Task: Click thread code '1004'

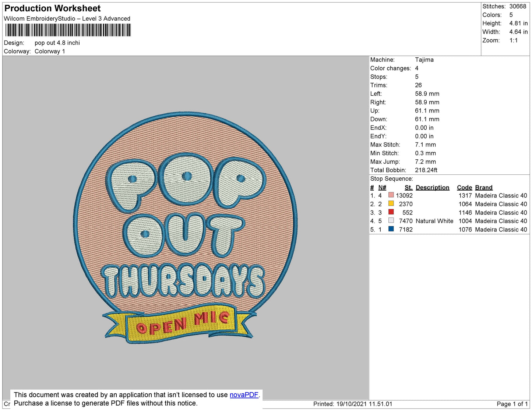Action: click(465, 221)
